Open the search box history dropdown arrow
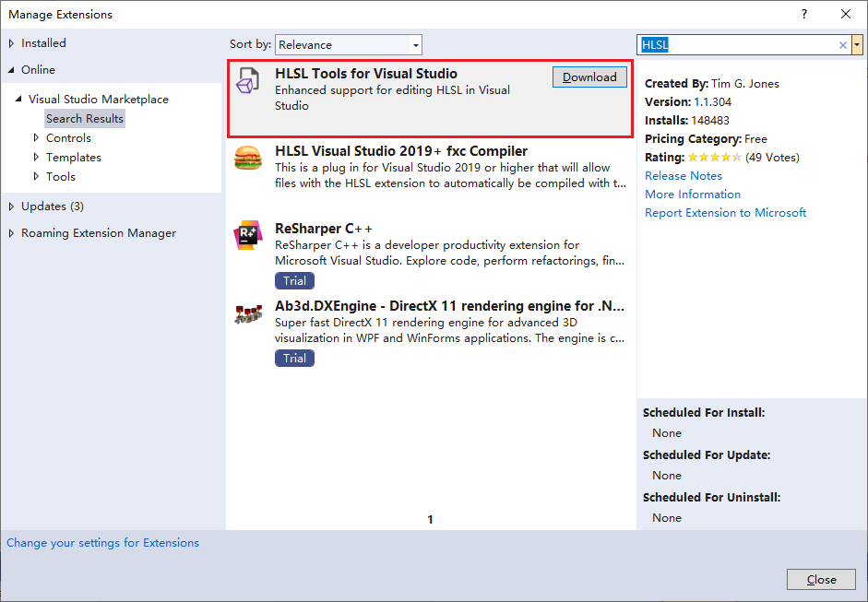Screen dimensions: 868x602 [857, 45]
